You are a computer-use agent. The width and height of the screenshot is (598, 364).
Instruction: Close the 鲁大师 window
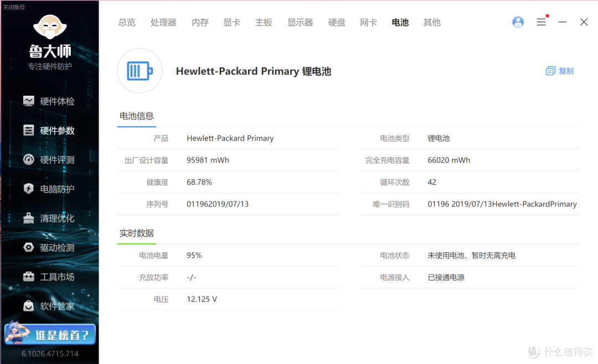coord(584,22)
